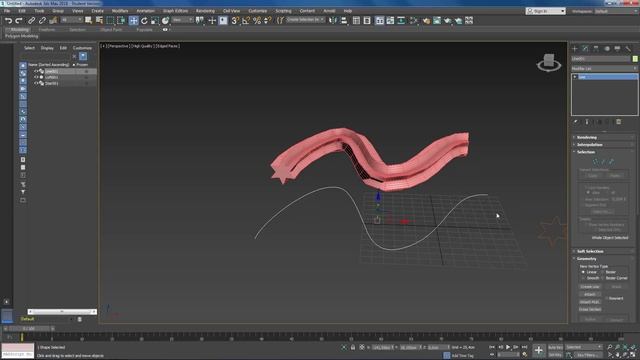Open the Modifiers menu
Screen dimensions: 640x360
tap(120, 11)
